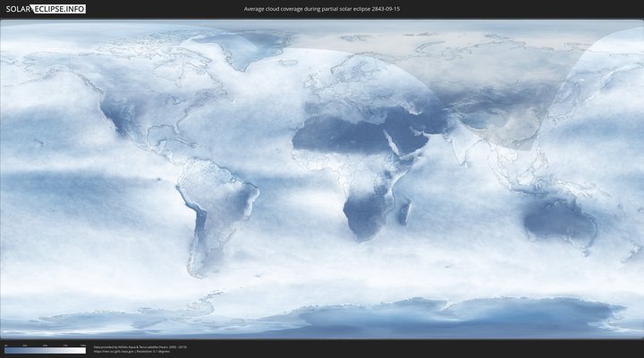Click the 0% label on the legend
The height and width of the screenshot is (358, 644).
(5, 345)
